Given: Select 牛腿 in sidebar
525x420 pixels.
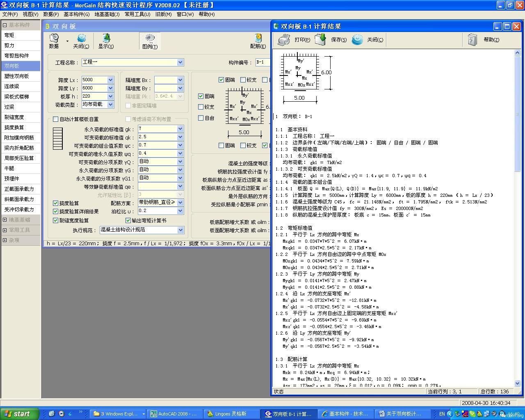Looking at the screenshot, I should (x=21, y=169).
